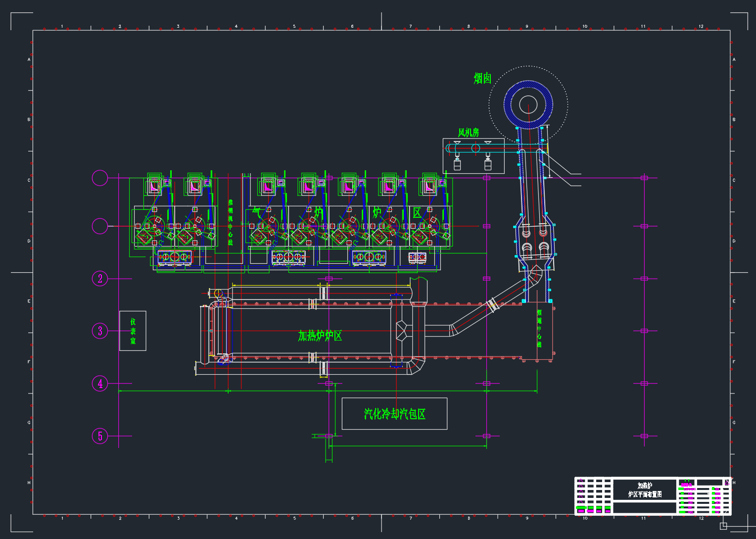
Task: Click the 烟囱 chimney label
Action: 482,78
